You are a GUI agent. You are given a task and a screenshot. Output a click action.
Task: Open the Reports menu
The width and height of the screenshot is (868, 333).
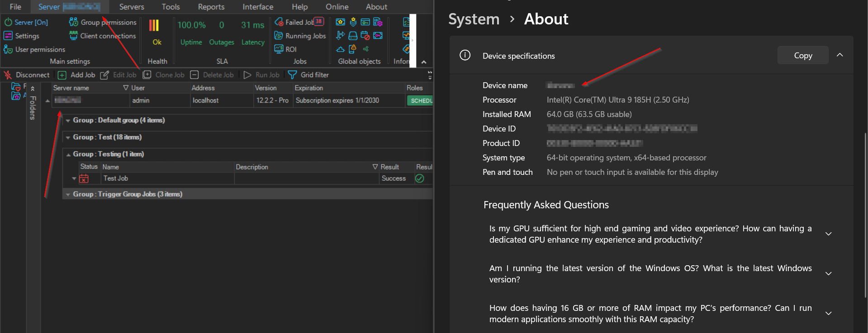[x=211, y=7]
